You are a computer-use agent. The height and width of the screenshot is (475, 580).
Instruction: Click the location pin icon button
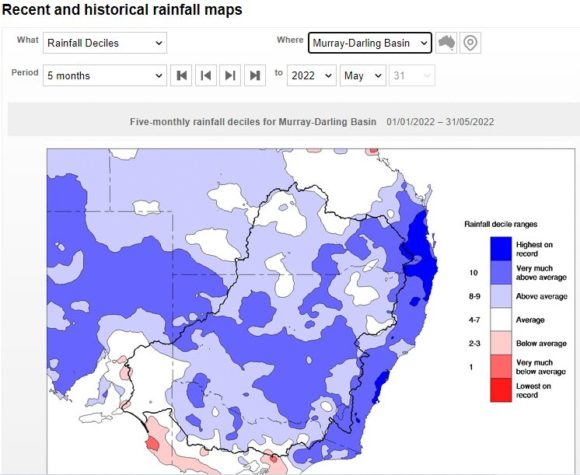(470, 43)
